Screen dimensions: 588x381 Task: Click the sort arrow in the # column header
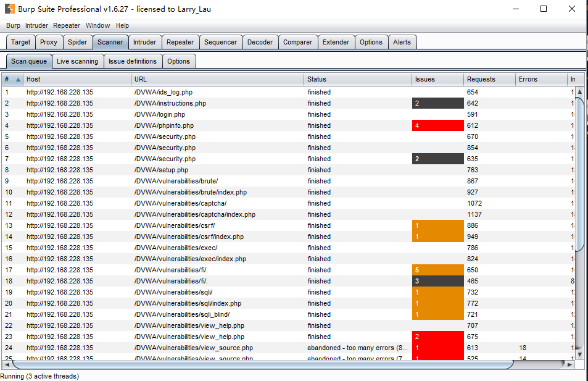tap(18, 79)
